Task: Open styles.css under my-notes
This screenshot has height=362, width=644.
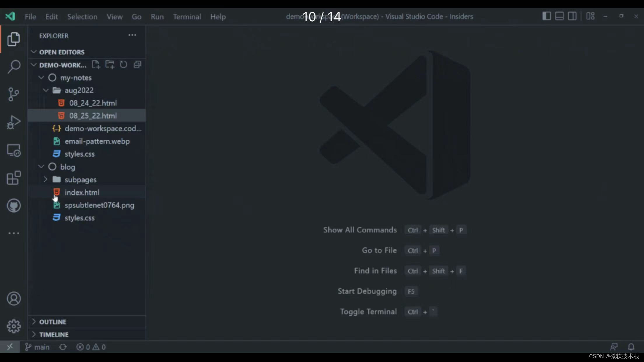Action: click(87, 154)
